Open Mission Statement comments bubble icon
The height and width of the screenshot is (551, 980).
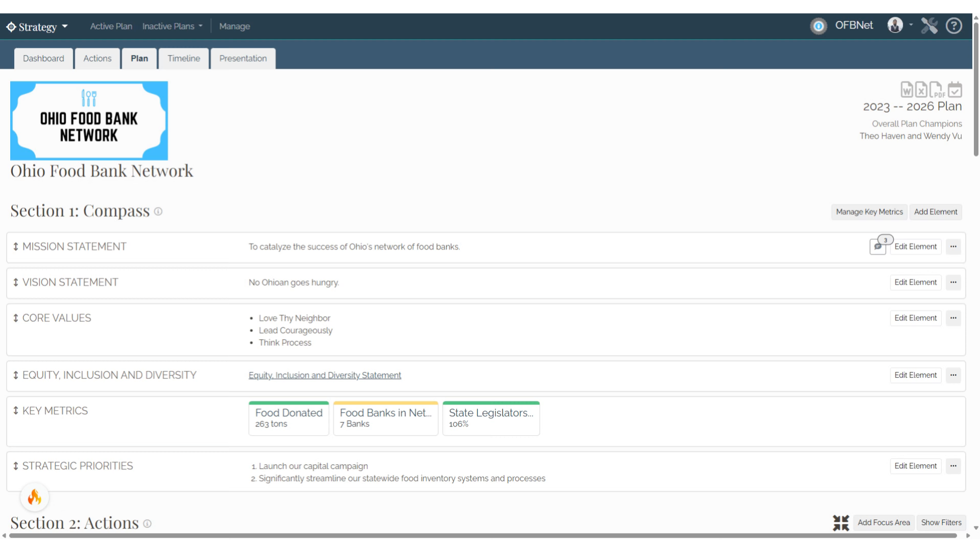(x=878, y=246)
